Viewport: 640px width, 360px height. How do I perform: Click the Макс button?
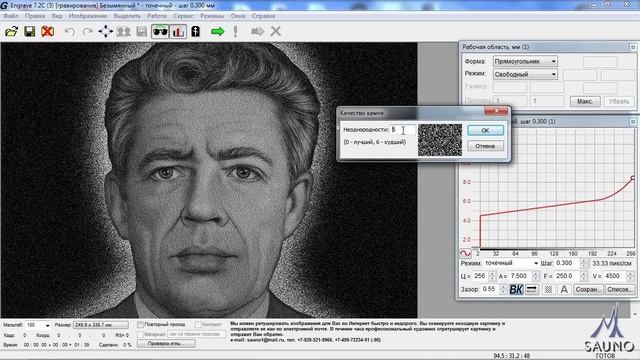pyautogui.click(x=584, y=101)
